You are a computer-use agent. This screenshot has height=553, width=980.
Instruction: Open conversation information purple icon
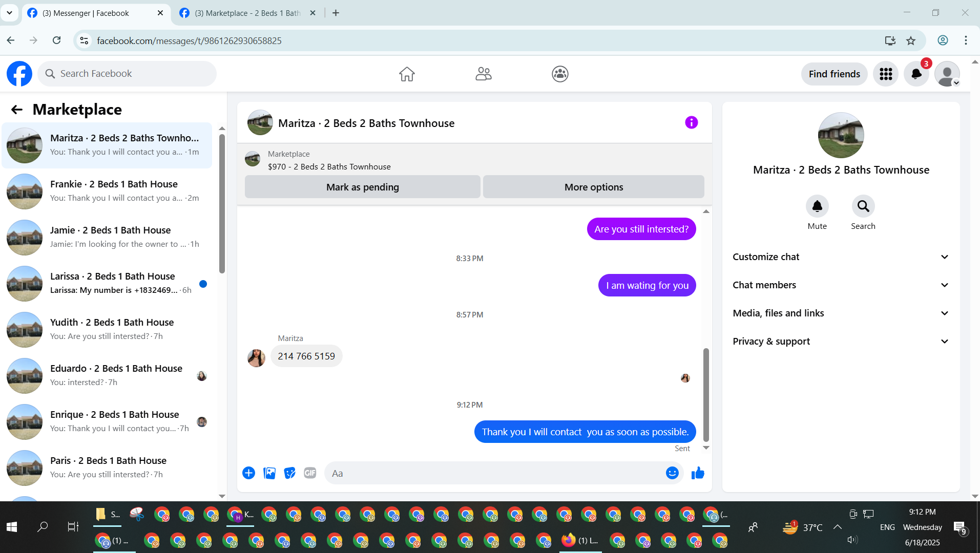pyautogui.click(x=691, y=123)
